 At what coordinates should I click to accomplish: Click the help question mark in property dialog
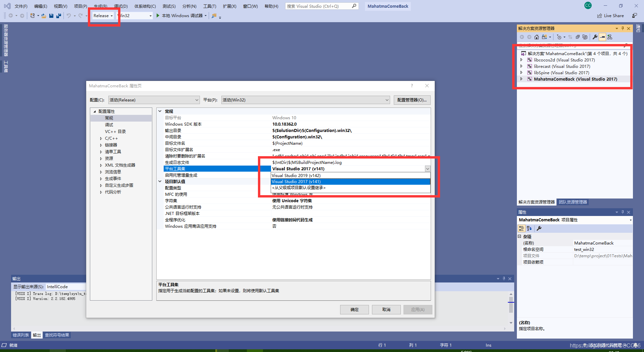(412, 86)
